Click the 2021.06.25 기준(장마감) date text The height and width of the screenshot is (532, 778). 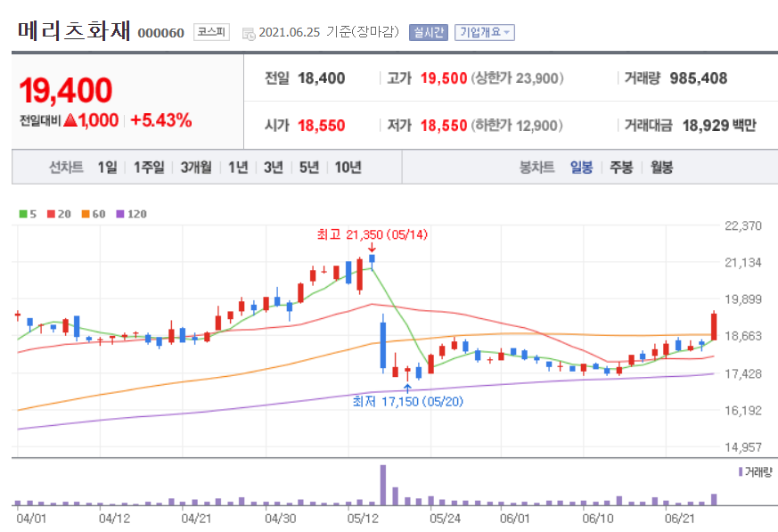329,32
